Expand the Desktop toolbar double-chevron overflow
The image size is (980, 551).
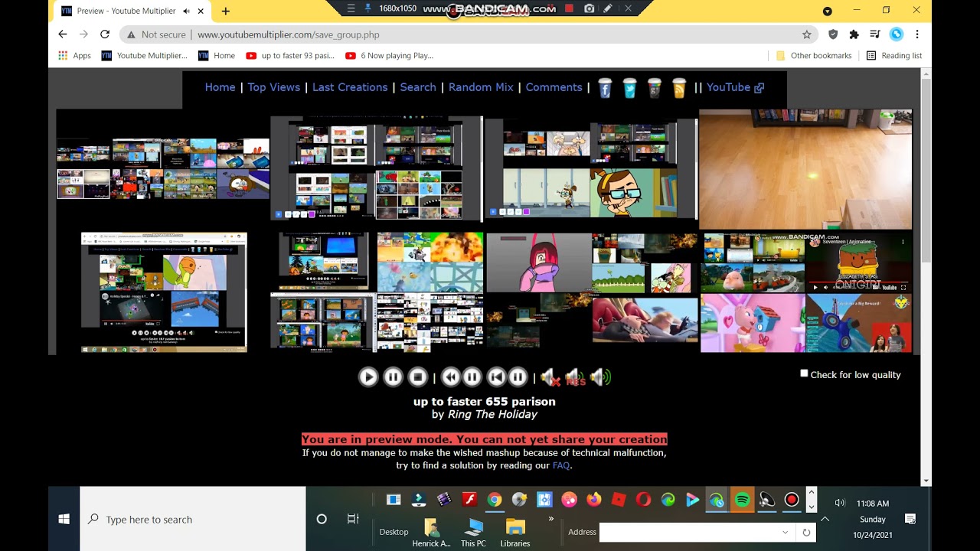tap(550, 519)
